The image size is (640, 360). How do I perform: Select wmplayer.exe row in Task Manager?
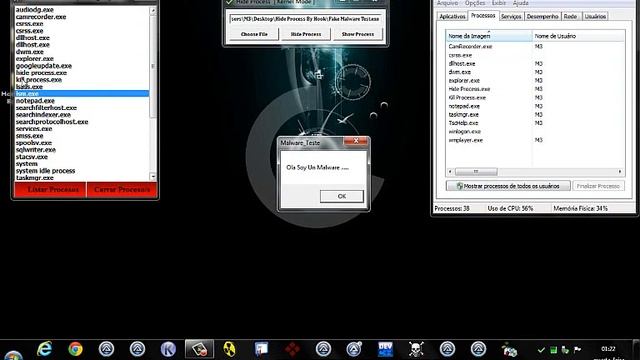pyautogui.click(x=535, y=140)
